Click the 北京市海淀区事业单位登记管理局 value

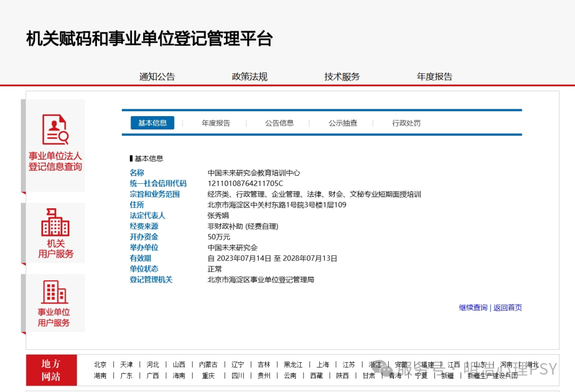261,280
